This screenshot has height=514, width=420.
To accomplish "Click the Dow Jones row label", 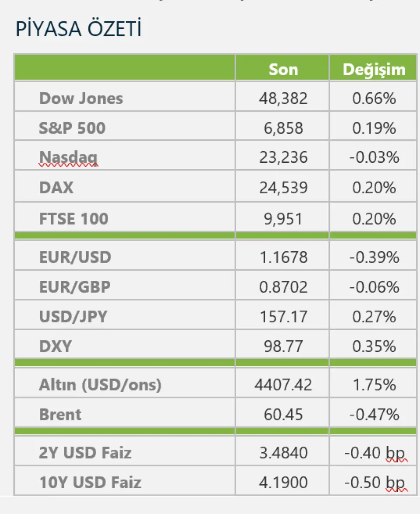I will (x=81, y=98).
